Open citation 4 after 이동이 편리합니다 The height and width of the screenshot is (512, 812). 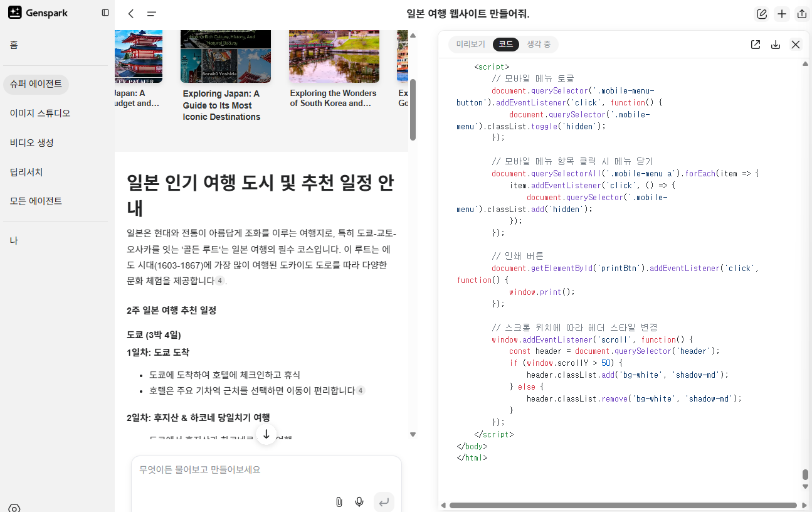point(361,390)
